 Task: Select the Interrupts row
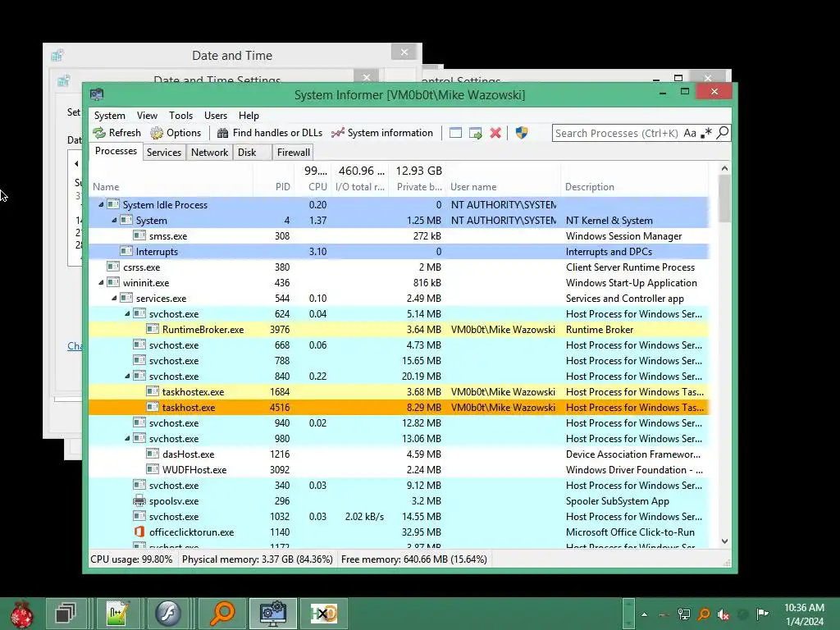(399, 251)
